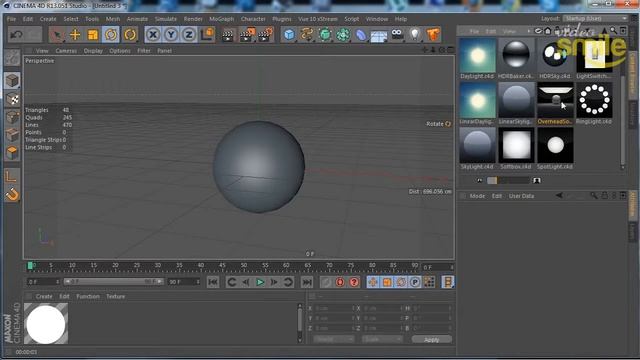Toggle the keyframe selection question mark button
This screenshot has height=360, width=640.
pos(354,282)
